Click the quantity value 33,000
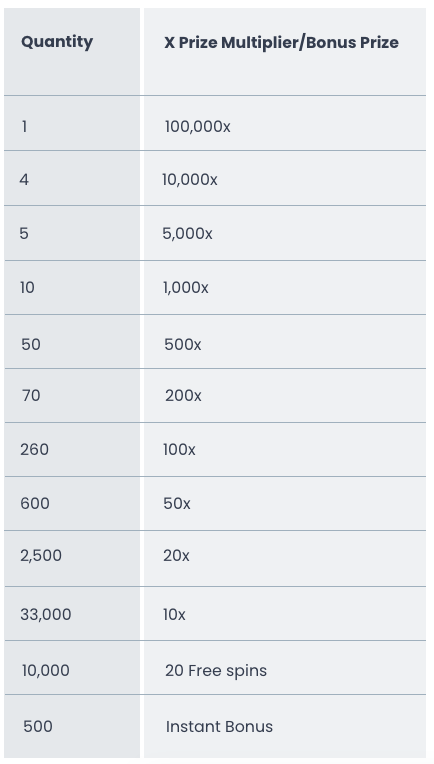 [x=46, y=614]
